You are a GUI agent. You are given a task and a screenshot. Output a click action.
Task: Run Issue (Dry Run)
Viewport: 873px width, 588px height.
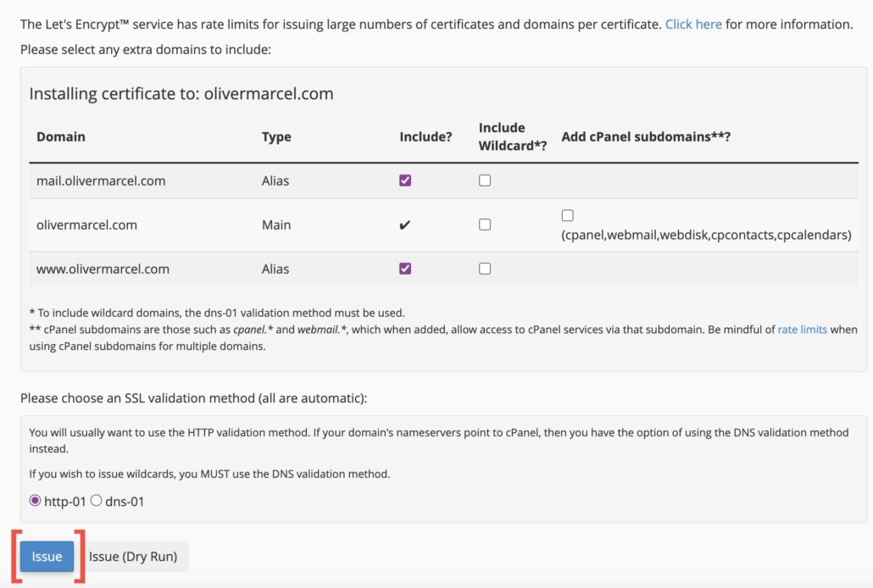click(133, 557)
